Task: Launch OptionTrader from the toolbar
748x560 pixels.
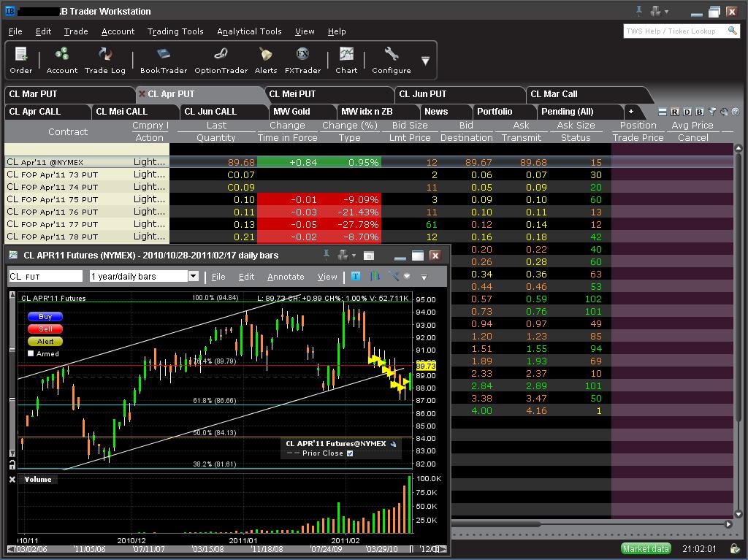Action: coord(221,60)
